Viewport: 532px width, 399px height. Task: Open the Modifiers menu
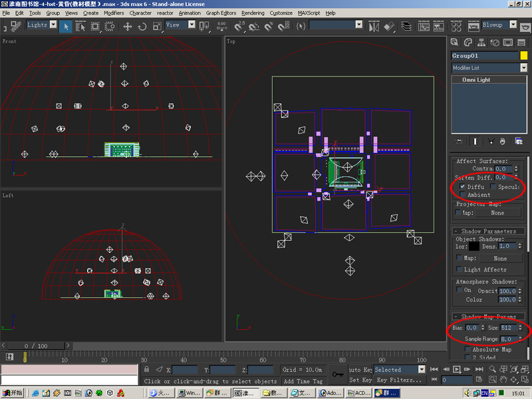point(114,13)
